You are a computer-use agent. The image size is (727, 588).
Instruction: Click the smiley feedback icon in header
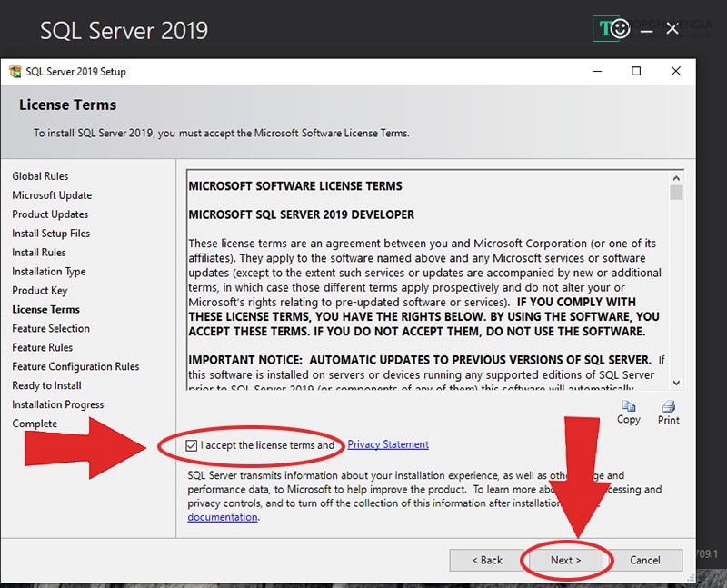click(x=620, y=29)
